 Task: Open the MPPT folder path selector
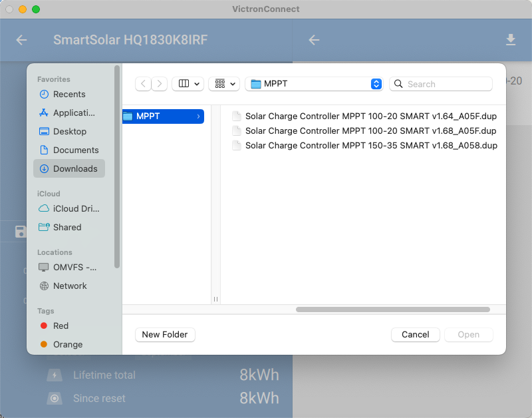point(313,83)
